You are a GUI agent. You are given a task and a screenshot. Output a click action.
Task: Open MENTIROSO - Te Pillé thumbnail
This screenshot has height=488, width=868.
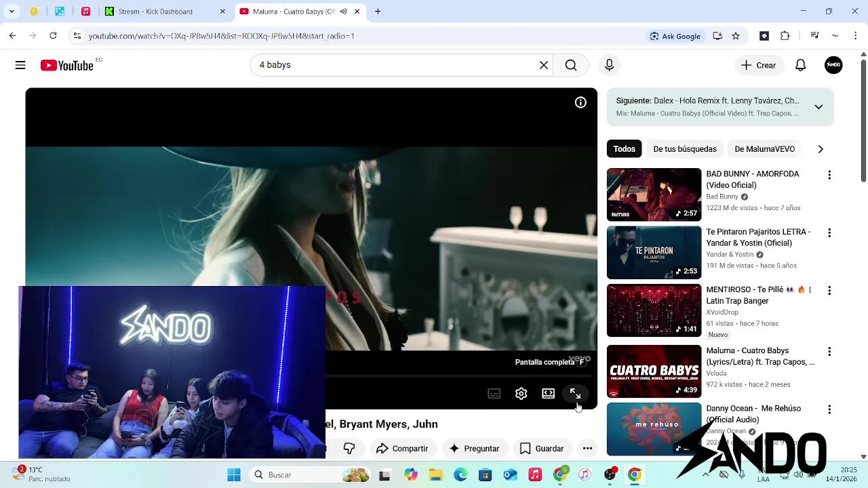(x=654, y=310)
